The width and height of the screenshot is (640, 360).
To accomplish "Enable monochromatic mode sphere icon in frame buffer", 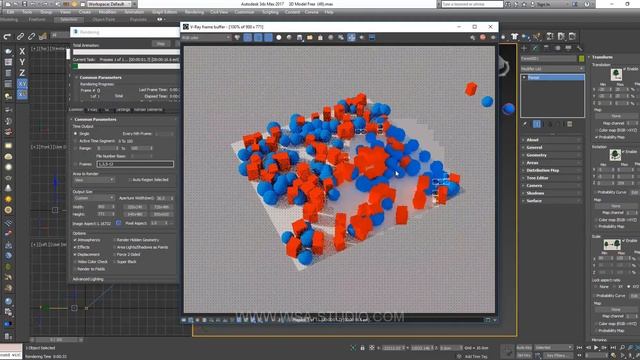I will click(x=289, y=38).
